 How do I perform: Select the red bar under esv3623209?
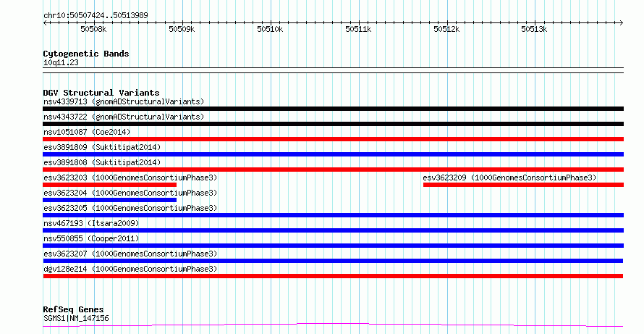click(x=523, y=185)
